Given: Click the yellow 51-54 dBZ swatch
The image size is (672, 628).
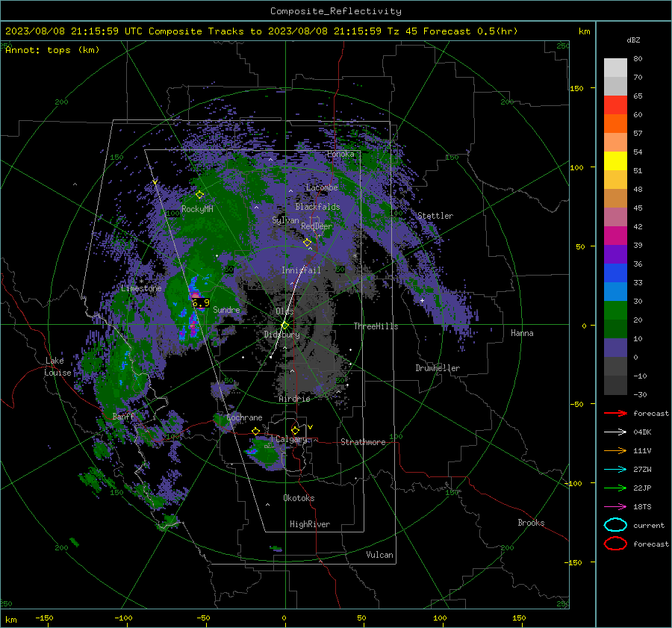Looking at the screenshot, I should [x=615, y=161].
